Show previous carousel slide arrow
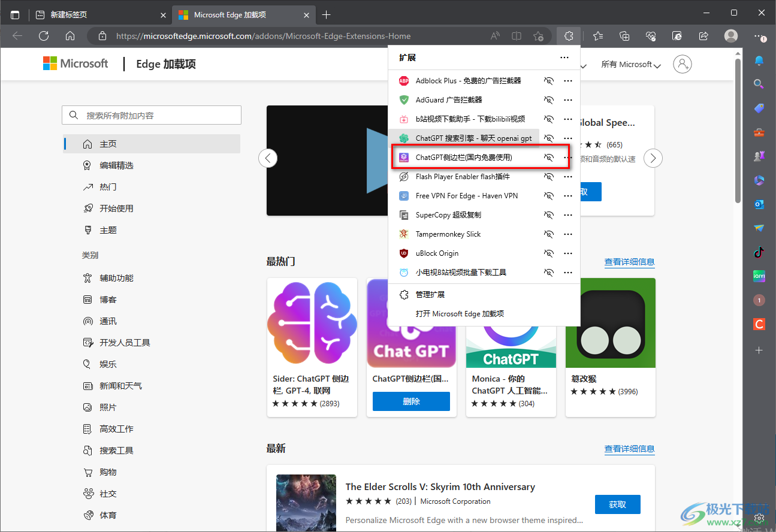The height and width of the screenshot is (532, 776). [268, 158]
